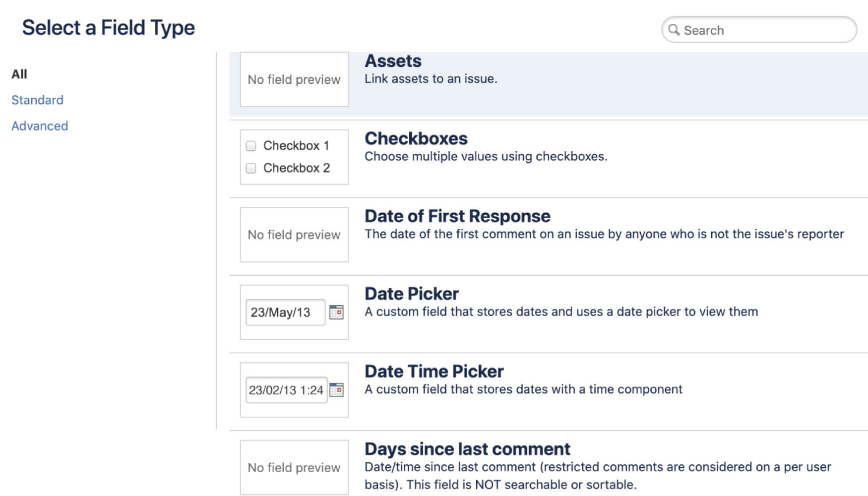Screen dimensions: 868x496
Task: Click the magnifying glass search icon
Action: click(674, 30)
